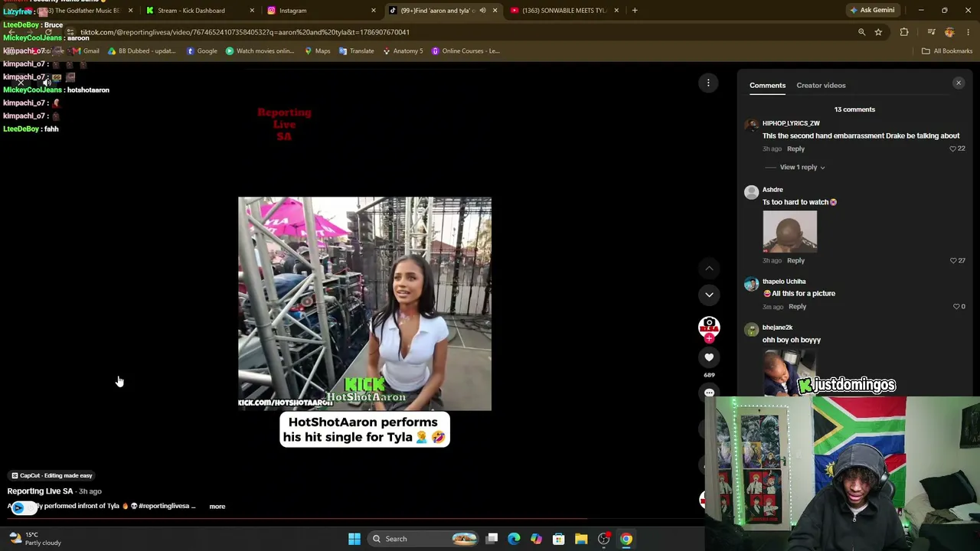
Task: Open Microsoft Store from the taskbar
Action: click(559, 539)
